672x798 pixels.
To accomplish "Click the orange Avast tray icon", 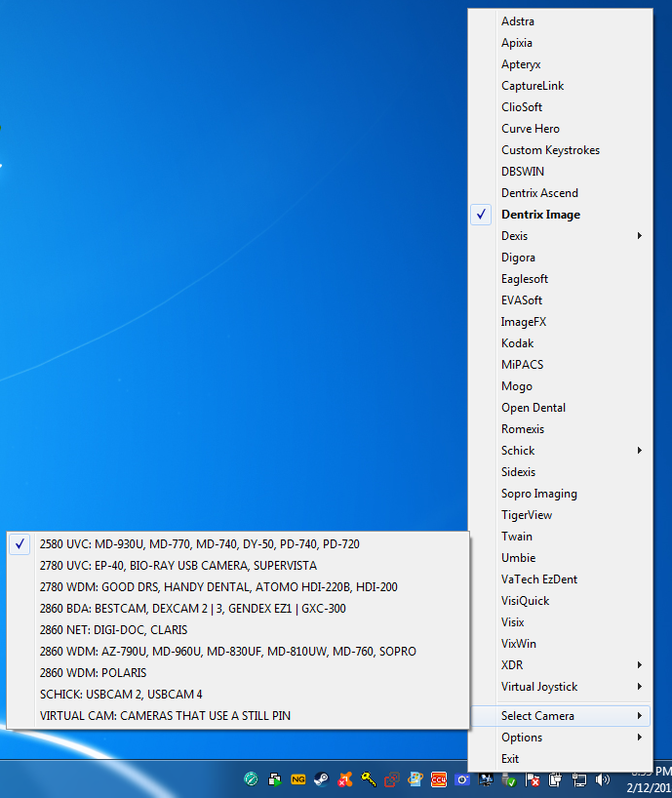I will [x=345, y=779].
